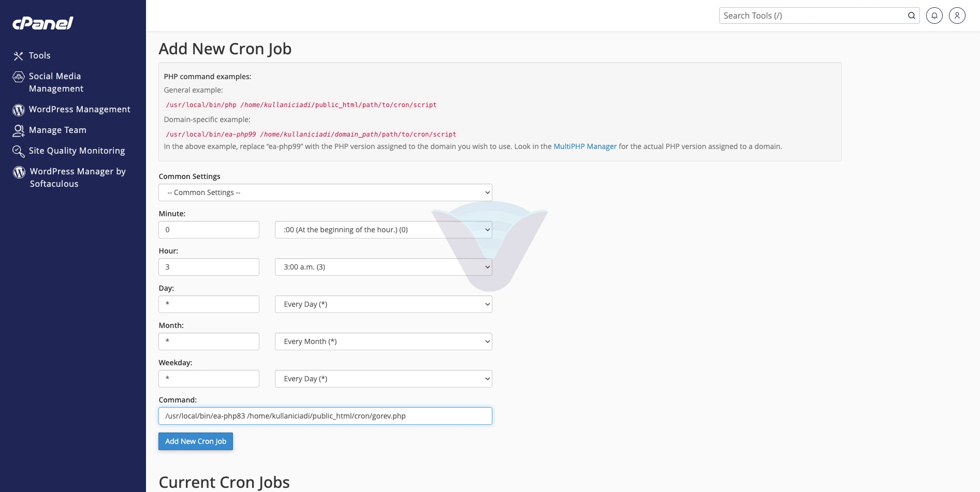Go to Social Media Management
The height and width of the screenshot is (492, 980).
56,82
